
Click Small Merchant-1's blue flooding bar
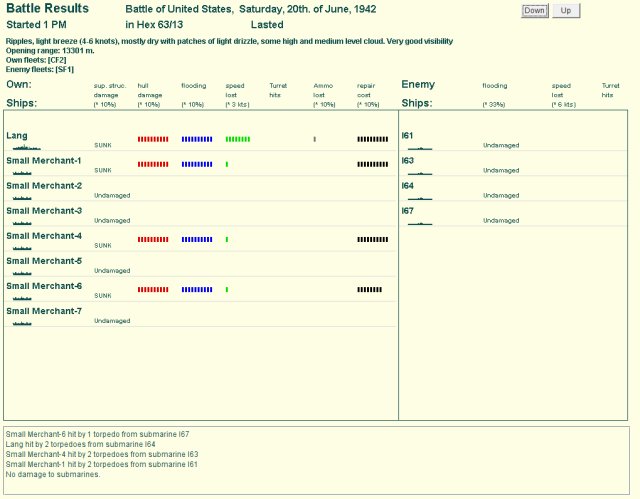tap(197, 164)
